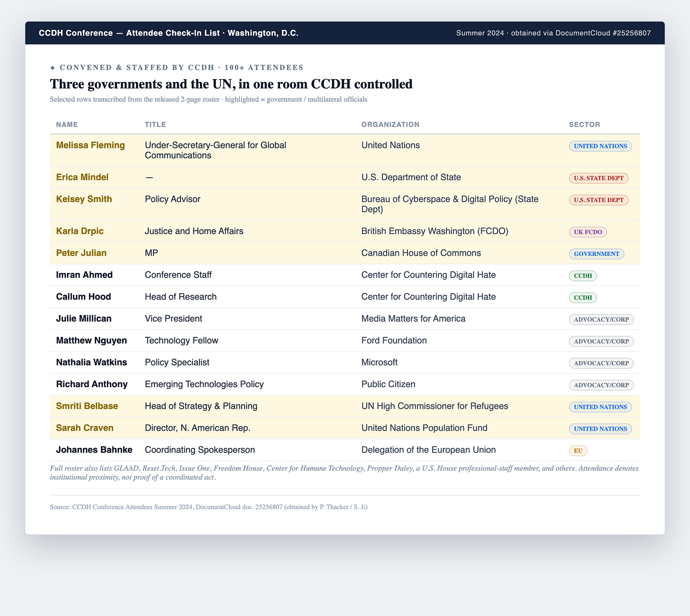Select the Public Citizen organization
The image size is (690, 616).
point(389,384)
